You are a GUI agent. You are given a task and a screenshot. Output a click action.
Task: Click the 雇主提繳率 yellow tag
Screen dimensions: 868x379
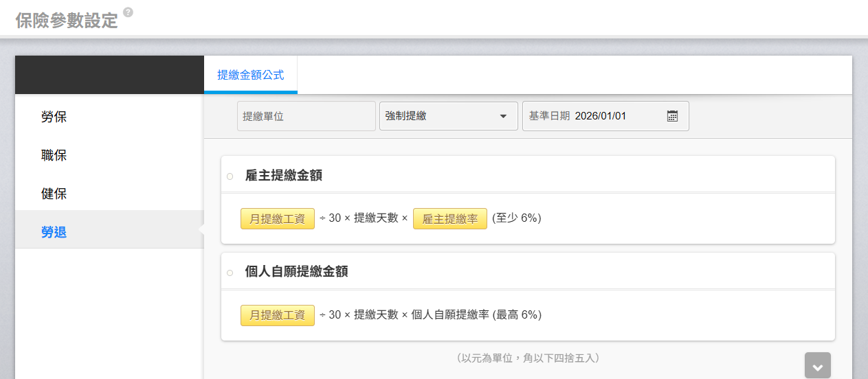pyautogui.click(x=449, y=218)
